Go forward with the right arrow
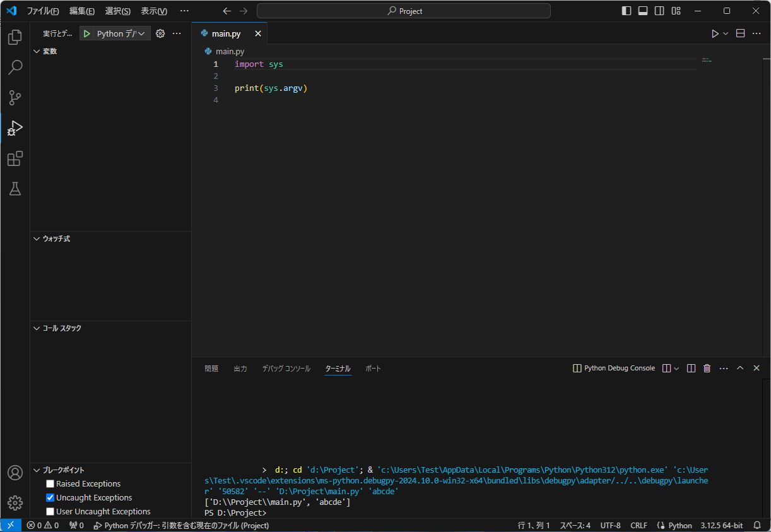 click(244, 11)
